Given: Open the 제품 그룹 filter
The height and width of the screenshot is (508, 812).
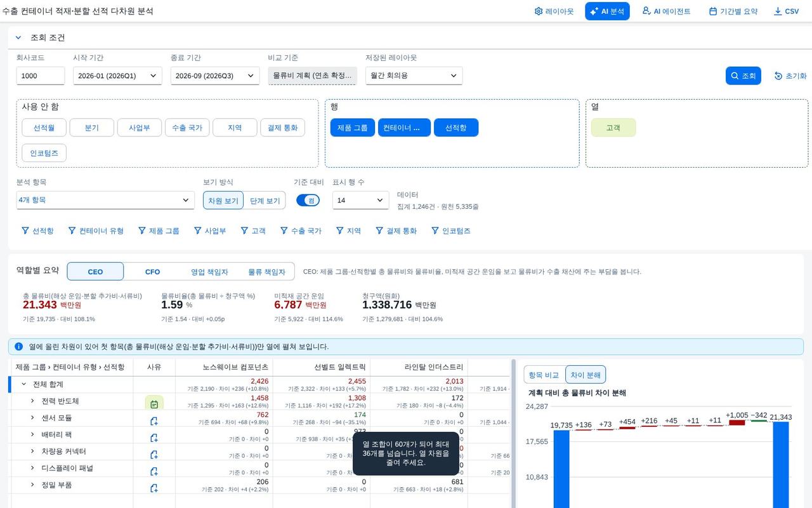Looking at the screenshot, I should point(159,231).
